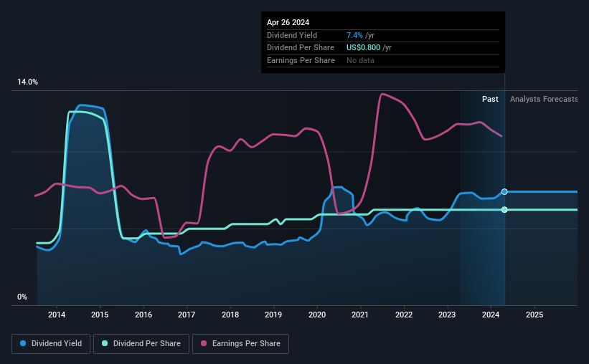The width and height of the screenshot is (589, 364).
Task: Click the blue Dividend Yield legend dot
Action: pos(23,343)
